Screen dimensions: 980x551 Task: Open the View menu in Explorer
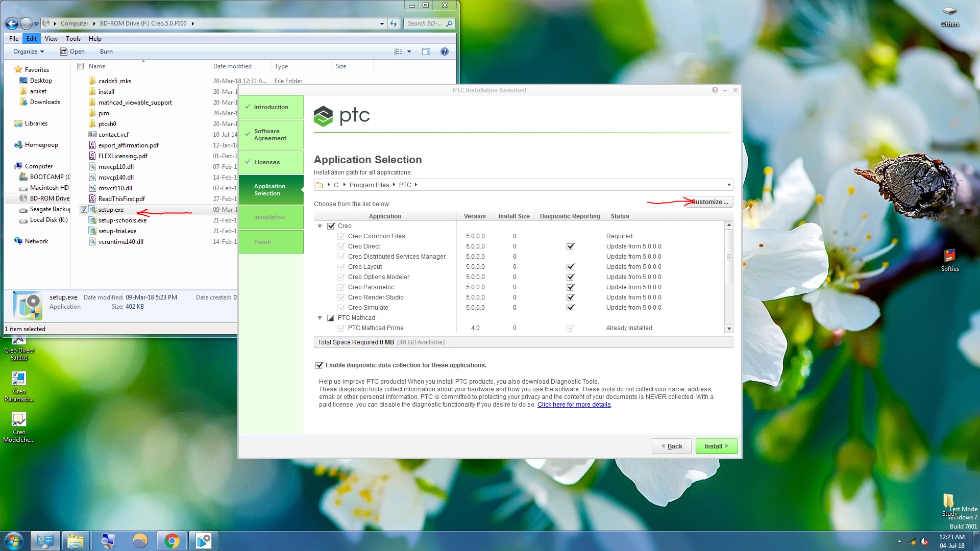[51, 39]
